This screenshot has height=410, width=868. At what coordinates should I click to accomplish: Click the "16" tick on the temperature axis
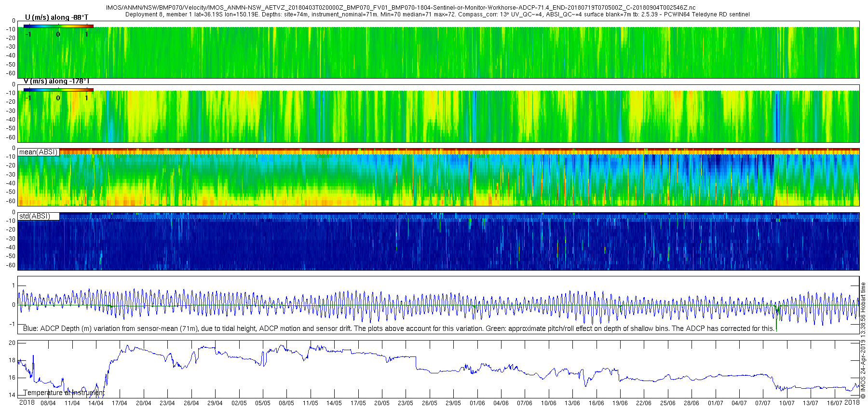(12, 378)
